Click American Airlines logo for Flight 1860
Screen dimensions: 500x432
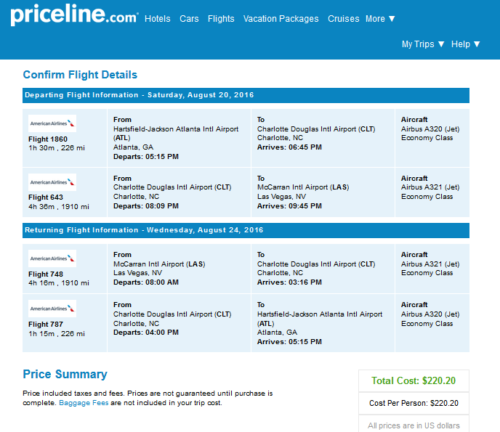click(52, 123)
